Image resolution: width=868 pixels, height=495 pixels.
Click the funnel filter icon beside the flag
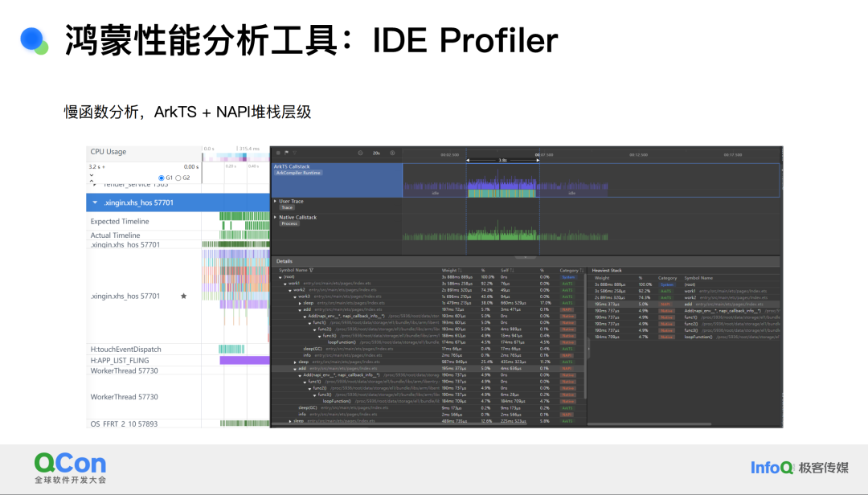[x=294, y=153]
